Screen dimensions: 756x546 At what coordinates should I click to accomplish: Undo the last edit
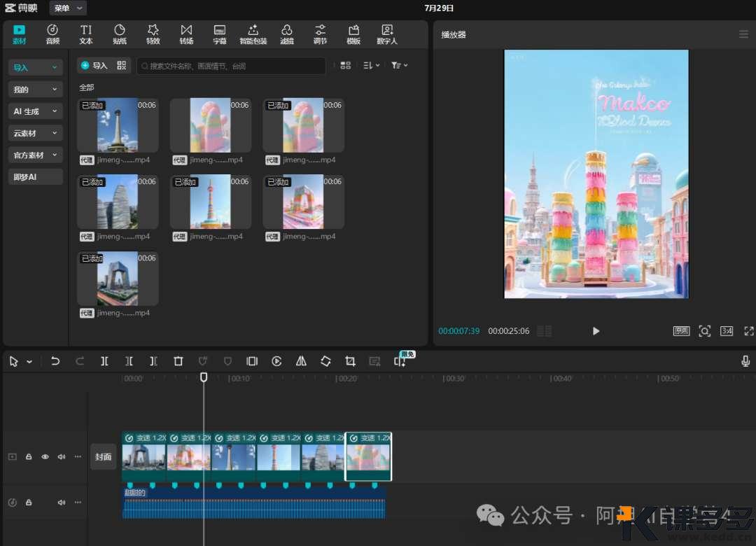pyautogui.click(x=55, y=360)
